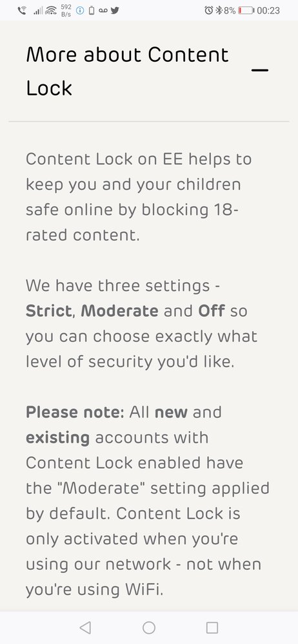Viewport: 298px width, 644px height.
Task: Tap the More about Content Lock heading
Action: click(127, 71)
